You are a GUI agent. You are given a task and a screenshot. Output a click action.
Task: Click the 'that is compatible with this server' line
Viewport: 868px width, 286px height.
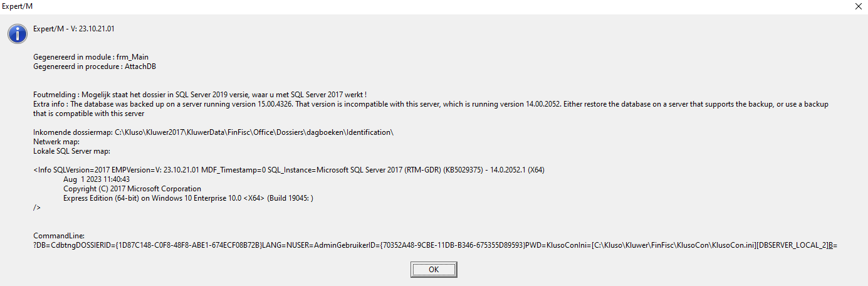point(89,114)
